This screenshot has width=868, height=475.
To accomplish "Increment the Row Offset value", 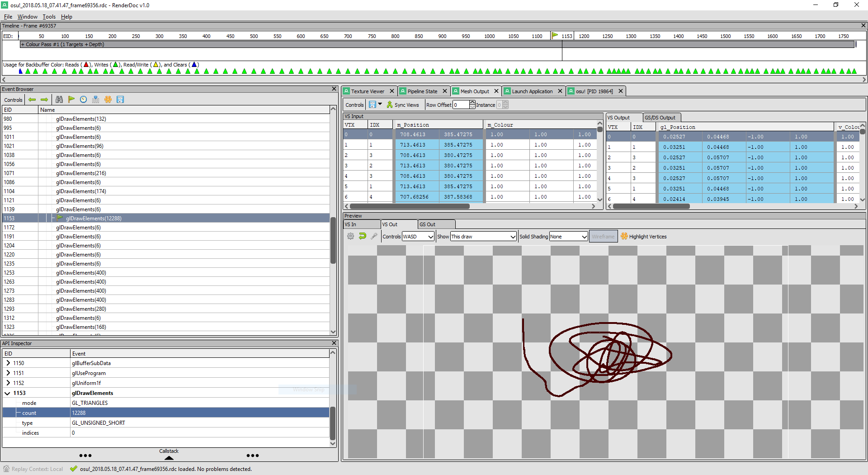I will (472, 103).
